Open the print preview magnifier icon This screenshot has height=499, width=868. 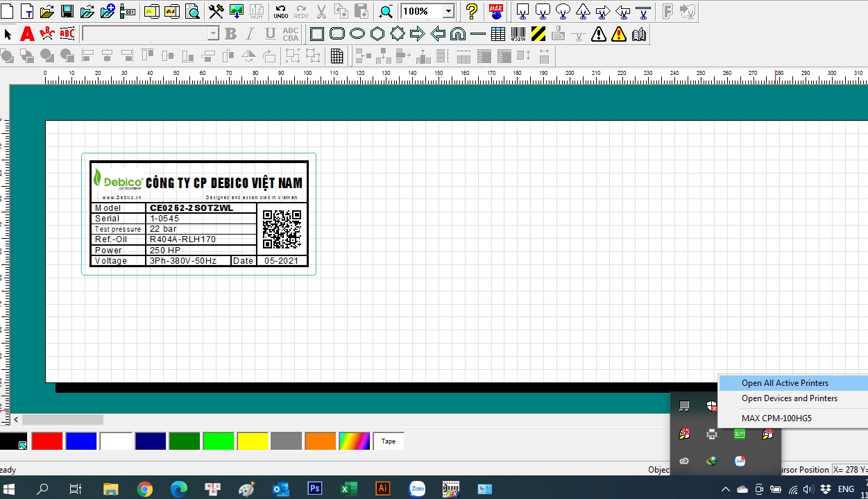coord(192,11)
